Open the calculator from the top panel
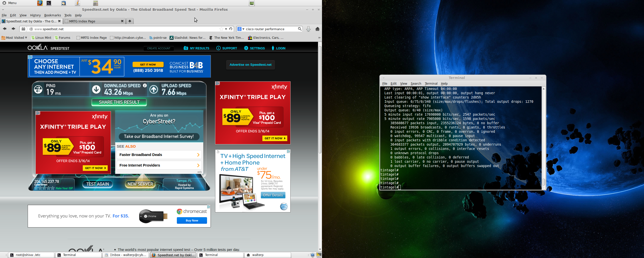The height and width of the screenshot is (258, 644). point(95,3)
